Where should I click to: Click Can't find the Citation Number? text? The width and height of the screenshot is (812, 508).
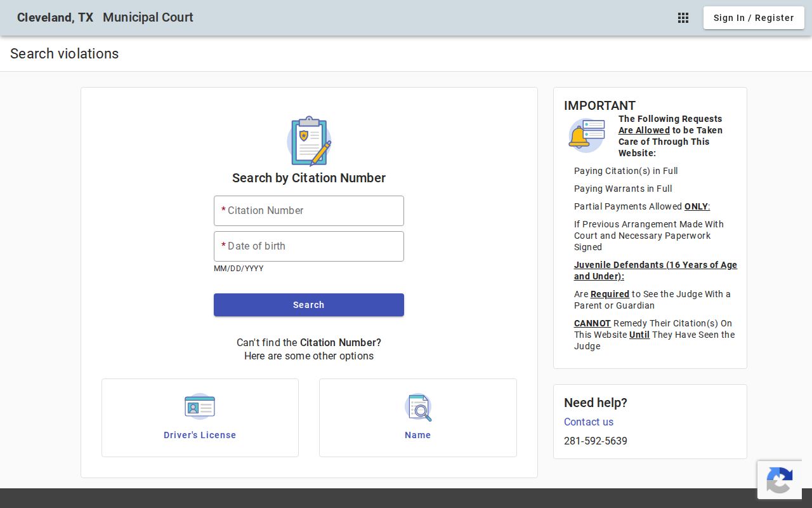pyautogui.click(x=309, y=342)
